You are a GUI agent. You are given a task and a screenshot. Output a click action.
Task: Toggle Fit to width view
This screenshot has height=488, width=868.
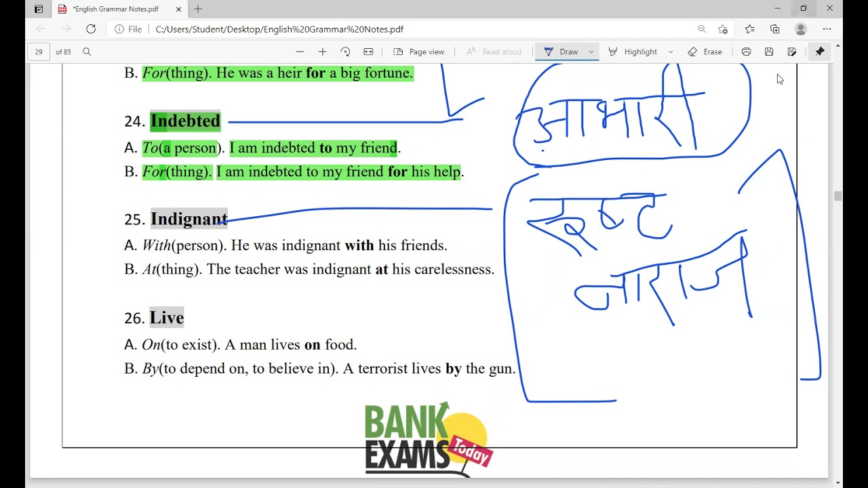pyautogui.click(x=368, y=52)
